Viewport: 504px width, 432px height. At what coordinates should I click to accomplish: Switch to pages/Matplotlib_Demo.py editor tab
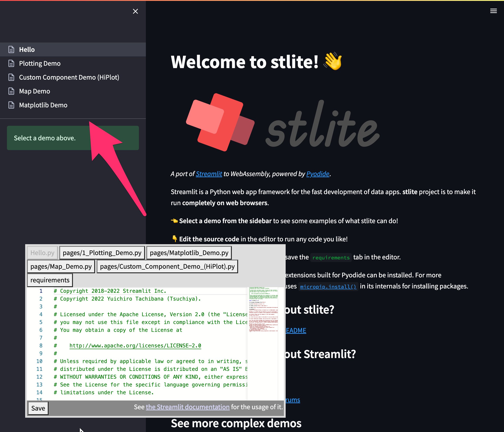pyautogui.click(x=189, y=253)
